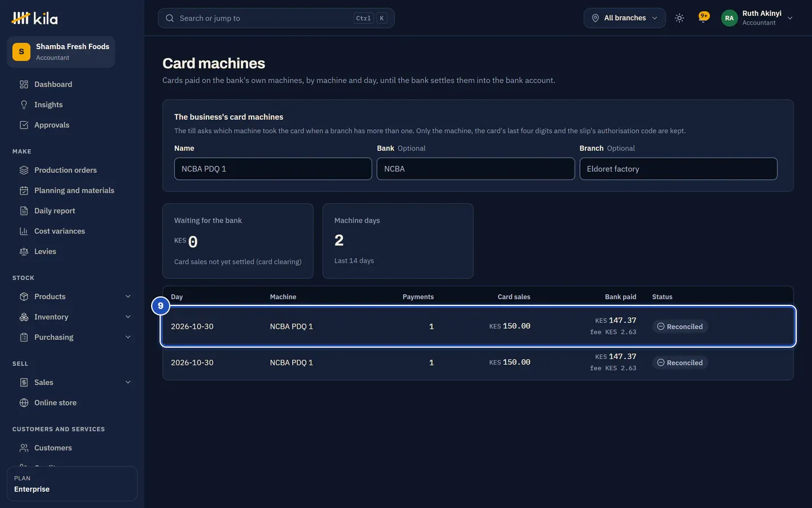The width and height of the screenshot is (812, 508).
Task: Click the Kila logo
Action: click(x=34, y=19)
